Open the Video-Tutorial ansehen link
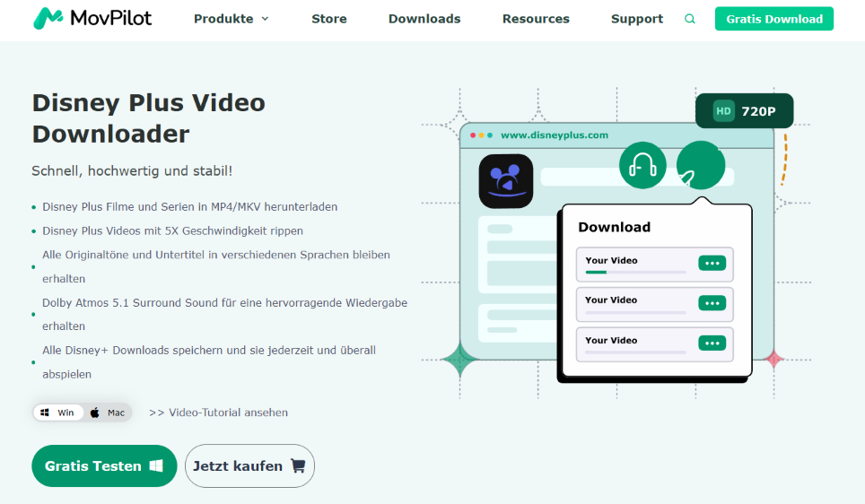Screen dimensions: 865x504 point(218,413)
